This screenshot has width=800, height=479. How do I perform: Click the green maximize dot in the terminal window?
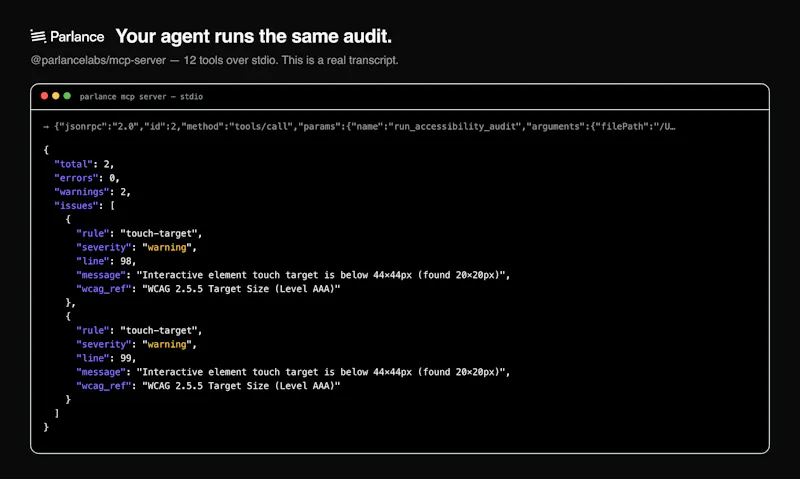[x=67, y=96]
